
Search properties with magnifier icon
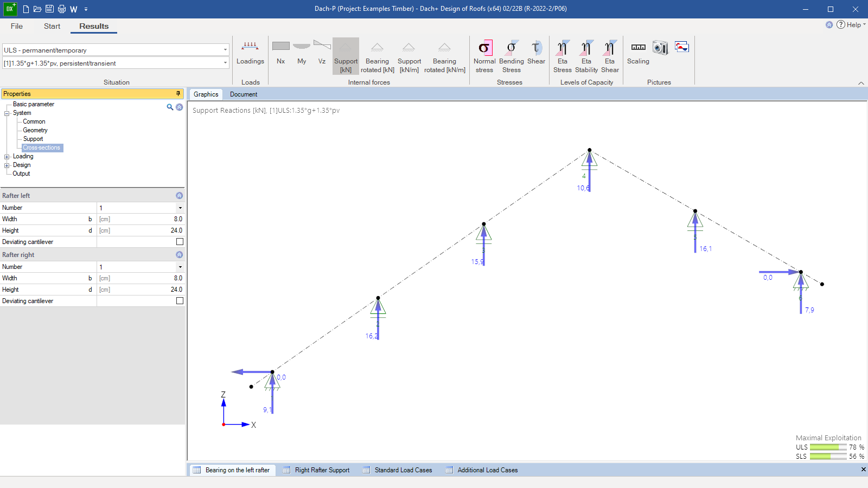(170, 107)
